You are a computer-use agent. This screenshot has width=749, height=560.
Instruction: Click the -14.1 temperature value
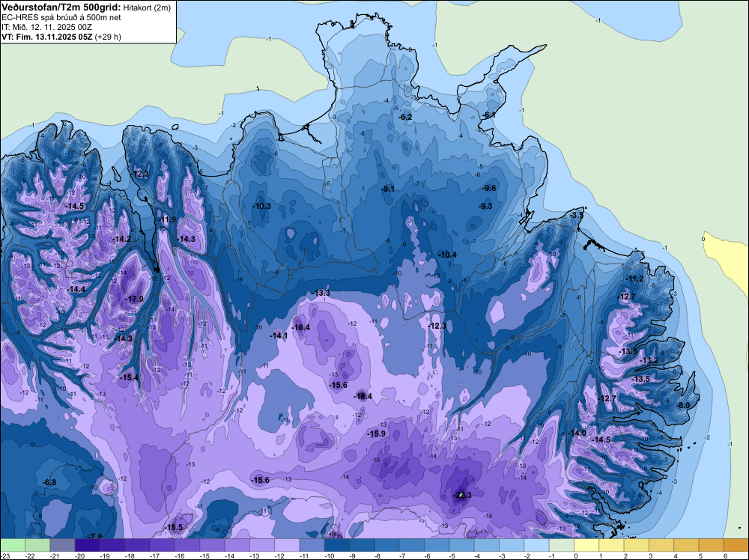[279, 335]
